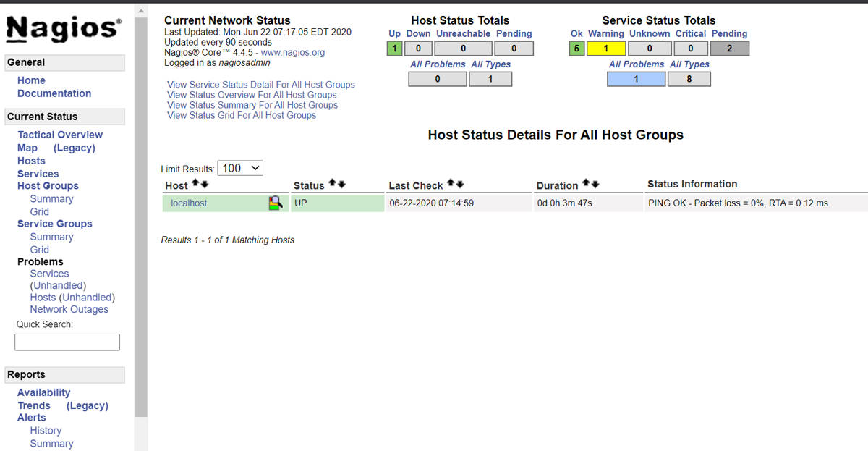View Service Status Detail For All Host Groups
The image size is (868, 451).
pyautogui.click(x=260, y=85)
